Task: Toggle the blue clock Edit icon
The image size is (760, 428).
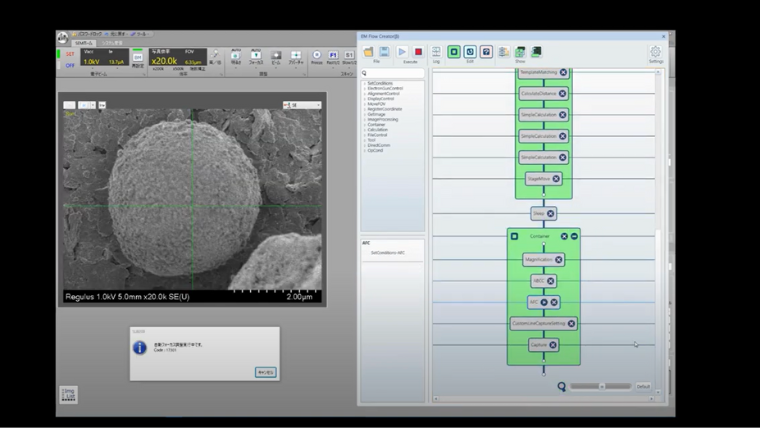Action: [470, 52]
